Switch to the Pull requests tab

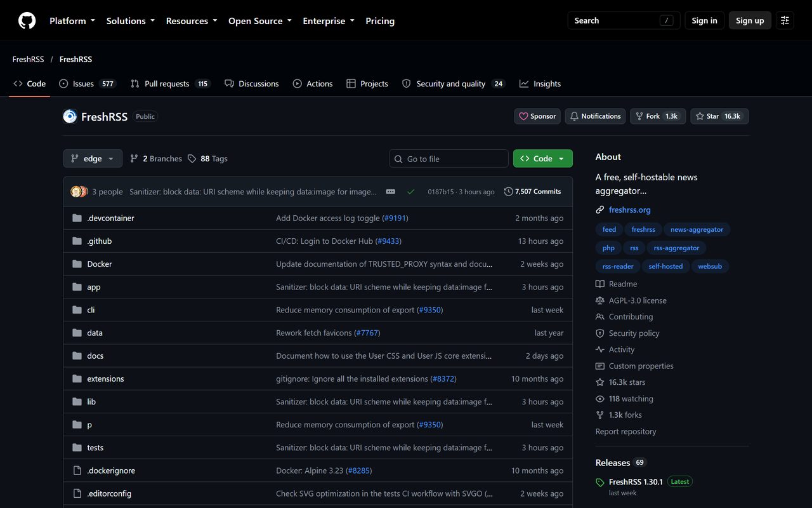click(x=170, y=84)
